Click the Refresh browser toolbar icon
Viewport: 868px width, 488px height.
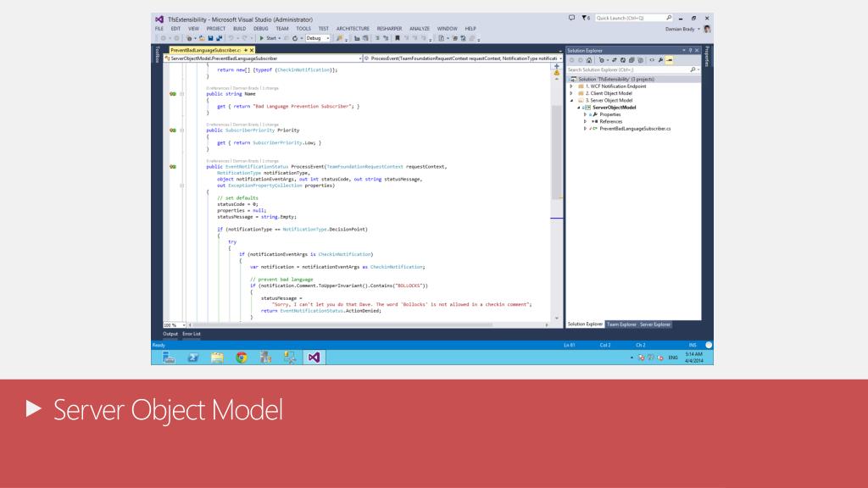tap(295, 38)
